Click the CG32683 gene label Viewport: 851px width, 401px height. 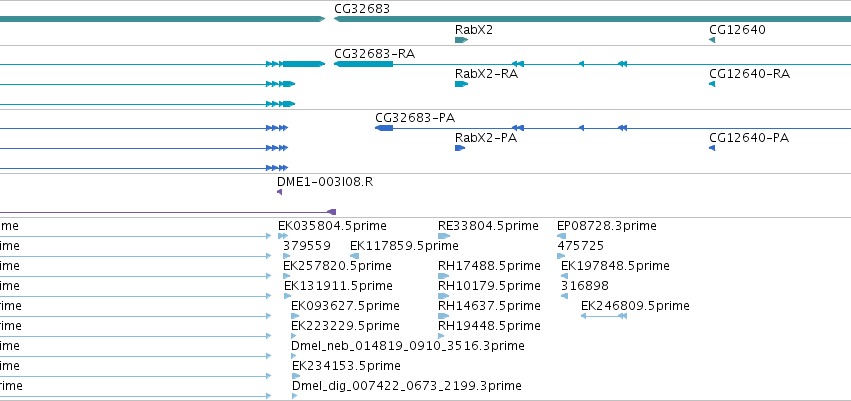click(x=362, y=9)
